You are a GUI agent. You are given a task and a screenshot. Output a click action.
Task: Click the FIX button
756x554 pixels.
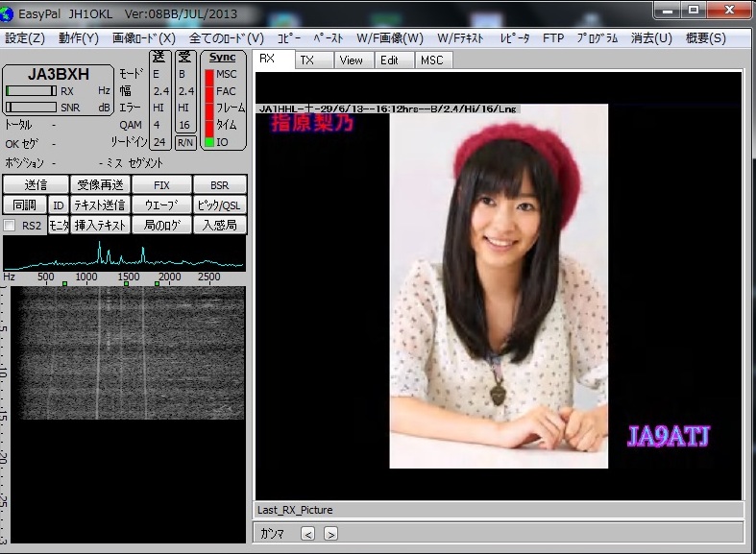(161, 184)
